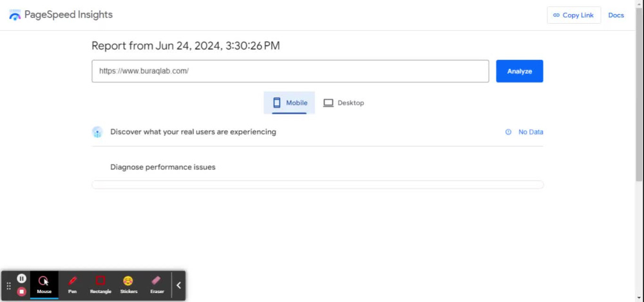
Task: Focus the URL input field
Action: (290, 71)
